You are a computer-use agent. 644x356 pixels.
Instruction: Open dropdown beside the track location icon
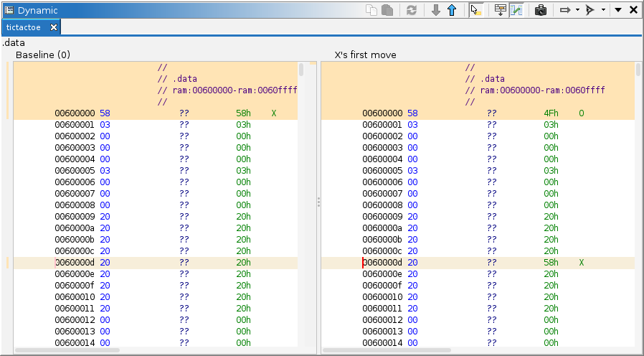[603, 10]
